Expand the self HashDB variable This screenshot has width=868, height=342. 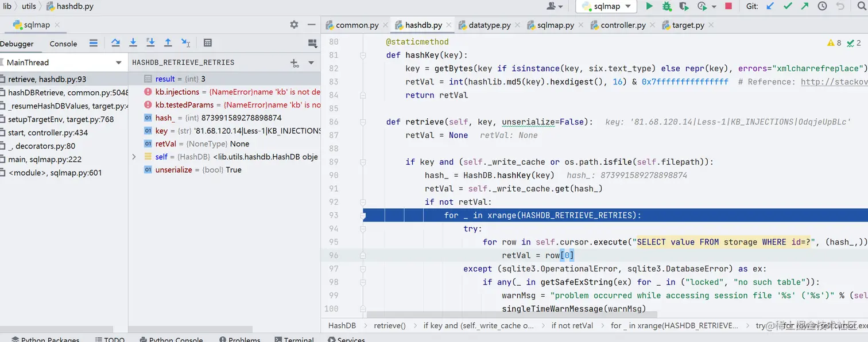tap(134, 157)
